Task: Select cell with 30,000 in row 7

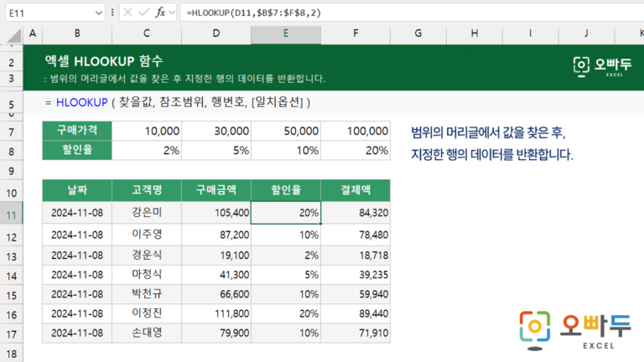Action: [x=216, y=131]
